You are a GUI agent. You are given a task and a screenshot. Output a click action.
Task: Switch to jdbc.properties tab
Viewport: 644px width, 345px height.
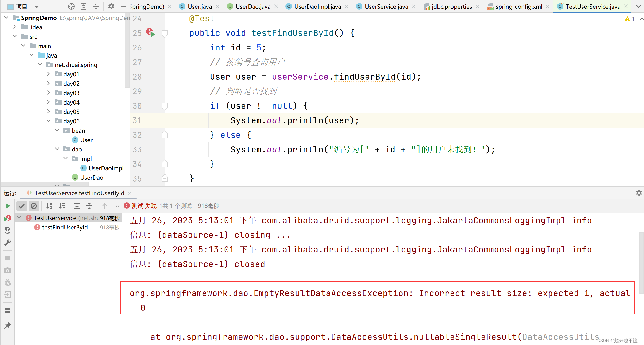(x=452, y=7)
